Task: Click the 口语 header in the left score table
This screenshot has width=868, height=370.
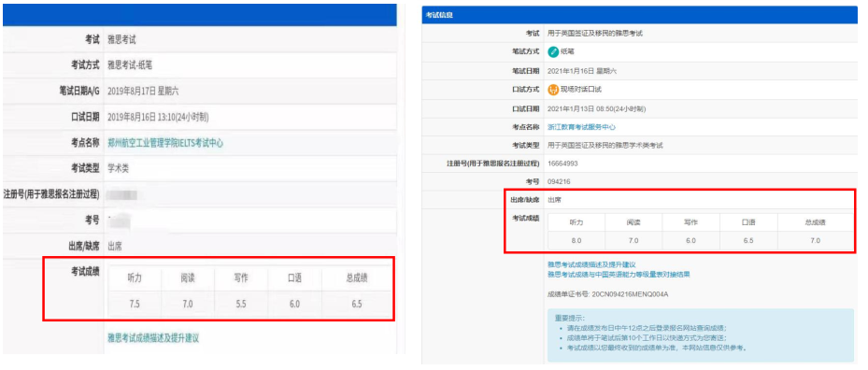Action: pos(294,278)
